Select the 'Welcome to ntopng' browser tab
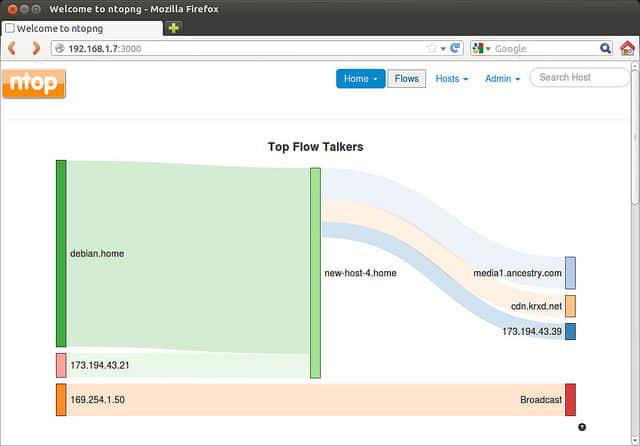Screen dimensions: 640x446 pos(80,28)
